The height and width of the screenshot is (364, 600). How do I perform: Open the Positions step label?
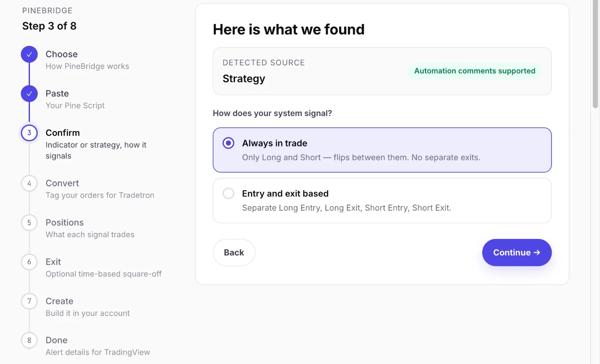pos(65,223)
